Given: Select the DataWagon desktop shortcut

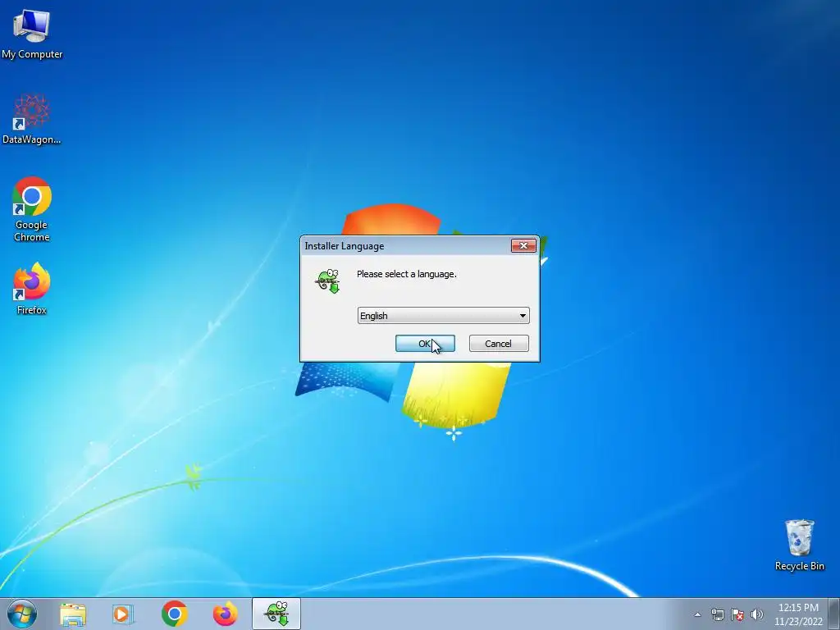Looking at the screenshot, I should (32, 119).
